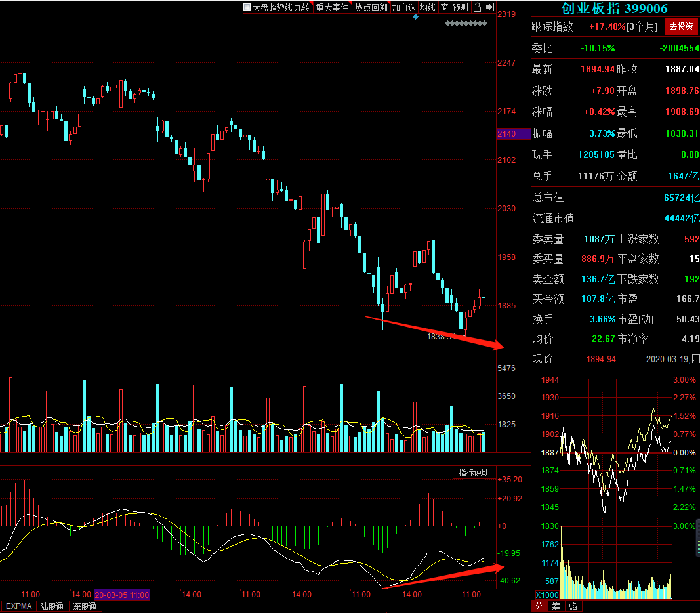The width and height of the screenshot is (700, 613).
Task: Click the +17.40% three-month return value
Action: tap(607, 26)
